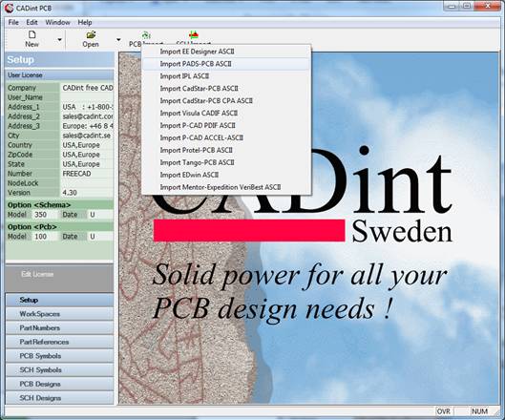The image size is (505, 420).
Task: Open the SCH Symbols sidebar section
Action: 59,370
